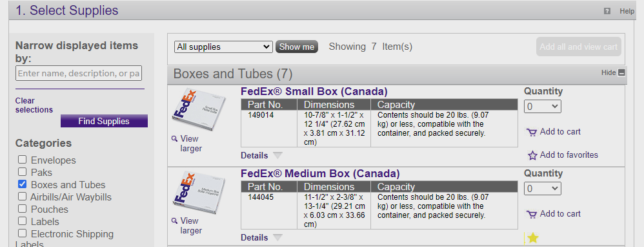This screenshot has height=247, width=644.
Task: Uncheck the Boxes and Tubes checkbox
Action: click(x=22, y=184)
